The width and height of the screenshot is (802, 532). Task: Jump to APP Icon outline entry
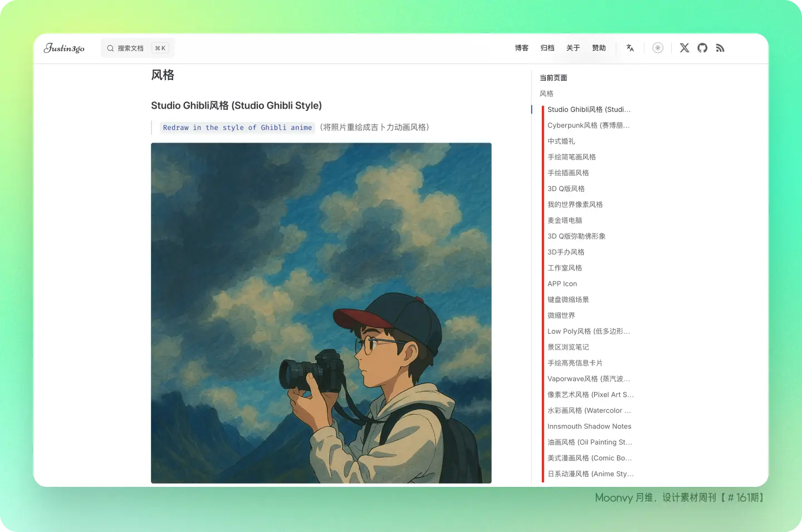(x=562, y=284)
